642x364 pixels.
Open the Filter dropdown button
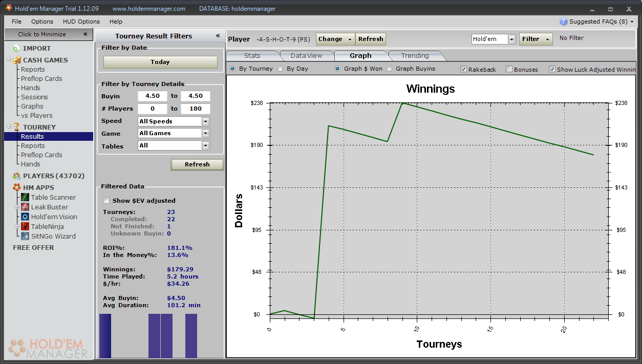pyautogui.click(x=536, y=39)
